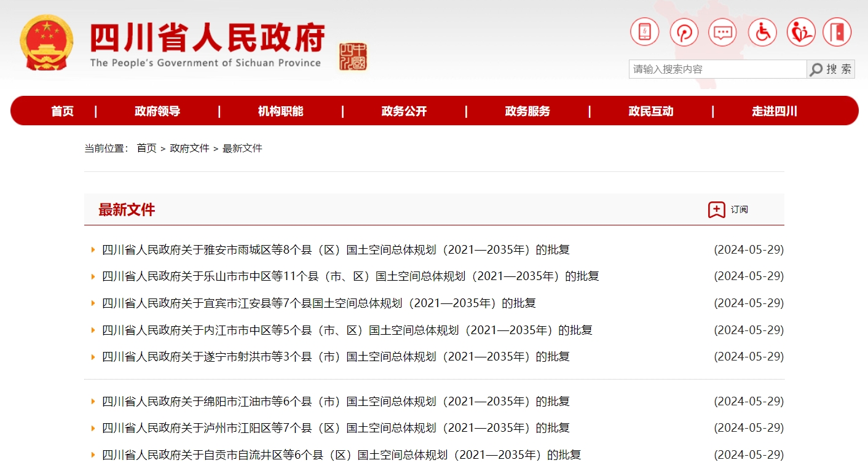The width and height of the screenshot is (868, 468).
Task: Click the red door login icon
Action: (x=837, y=32)
